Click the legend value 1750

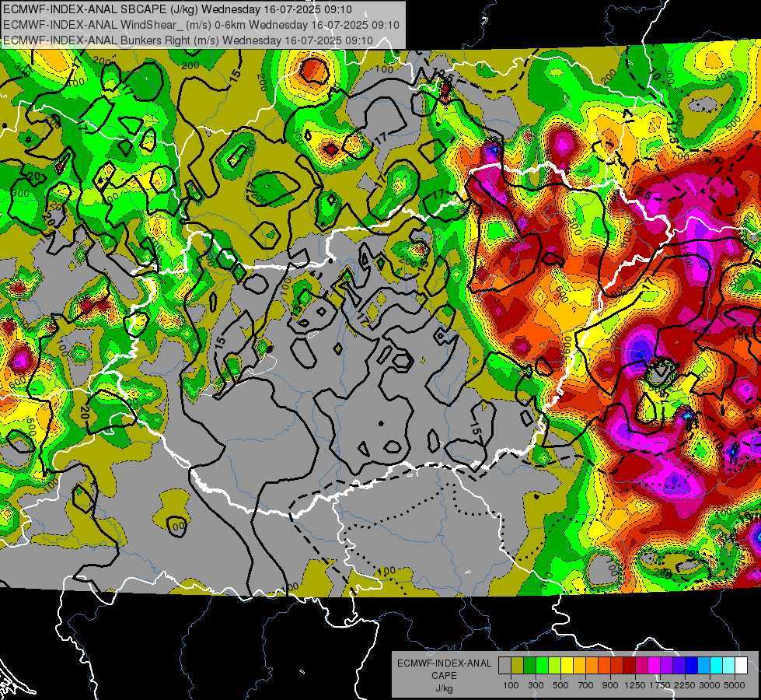point(660,685)
